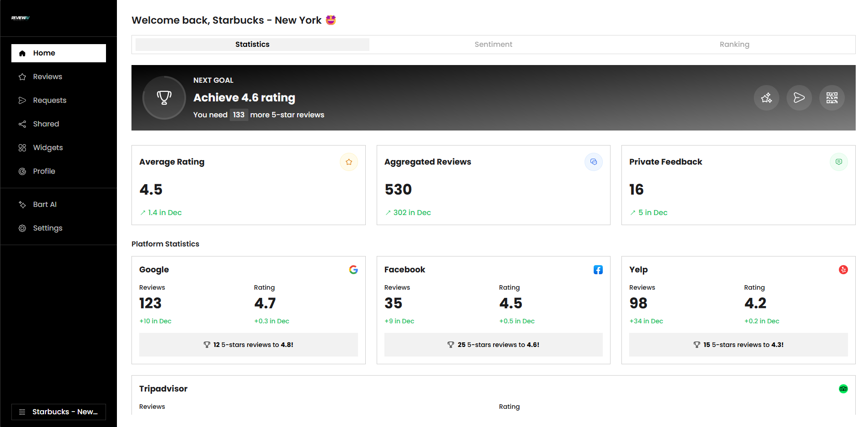Click the sparkle-star button in goal banner
Image resolution: width=868 pixels, height=427 pixels.
[767, 98]
